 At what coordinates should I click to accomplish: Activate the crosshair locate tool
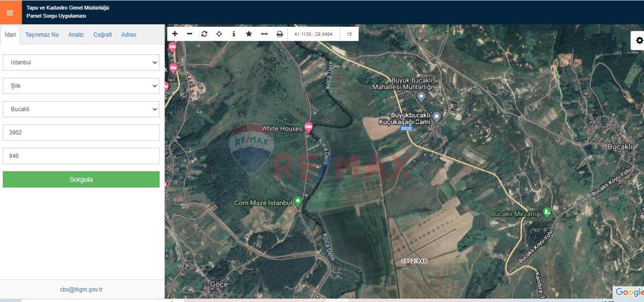[219, 34]
